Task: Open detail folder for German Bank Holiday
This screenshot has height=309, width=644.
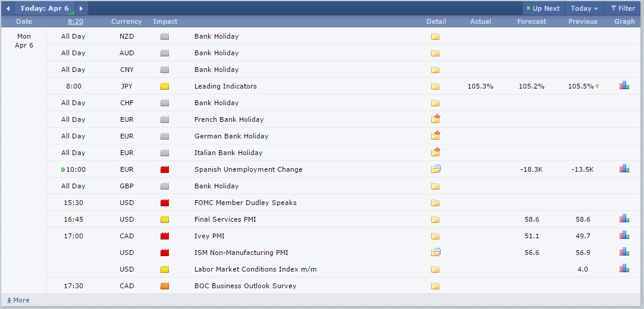Action: click(436, 135)
